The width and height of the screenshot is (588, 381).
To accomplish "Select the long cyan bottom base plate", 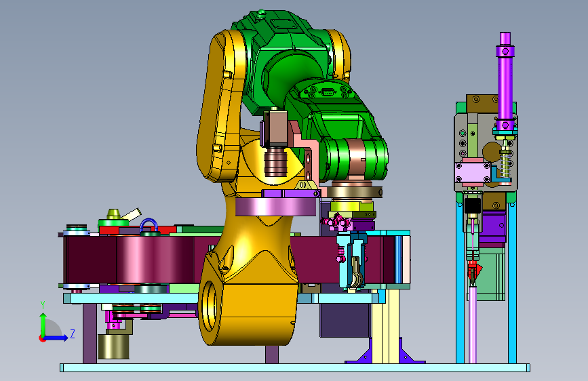I will pos(295,367).
